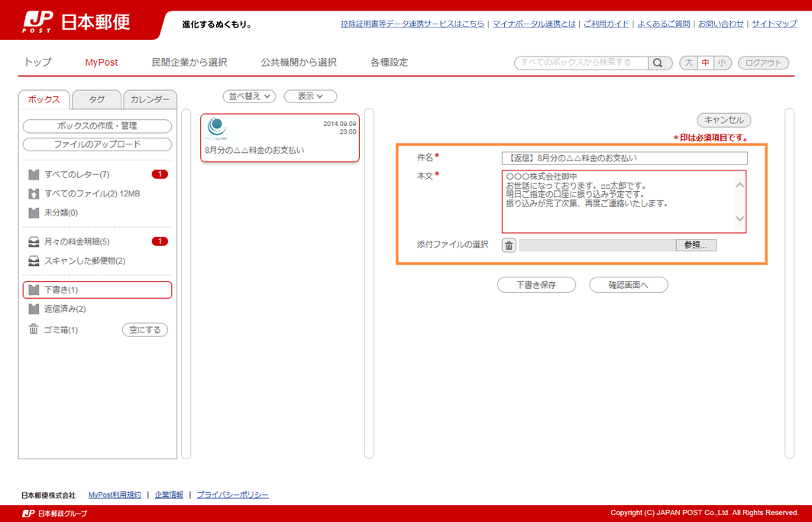Open 各種設定 settings menu
The height and width of the screenshot is (522, 812).
[x=390, y=62]
